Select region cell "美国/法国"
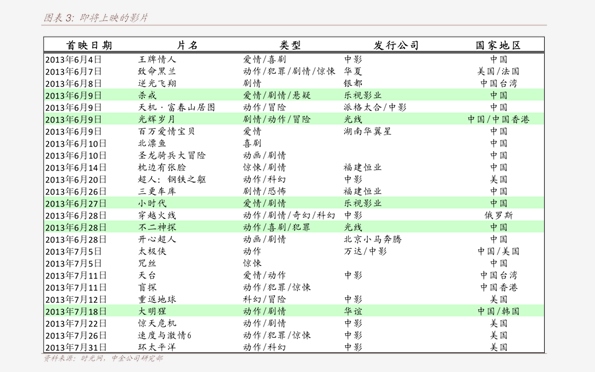This screenshot has height=372, width=595. (x=498, y=71)
